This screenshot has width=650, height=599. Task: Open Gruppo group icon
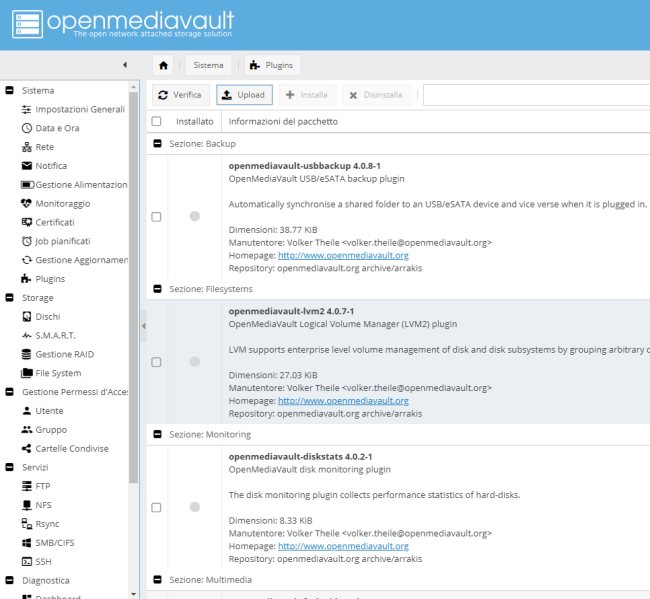click(x=27, y=429)
